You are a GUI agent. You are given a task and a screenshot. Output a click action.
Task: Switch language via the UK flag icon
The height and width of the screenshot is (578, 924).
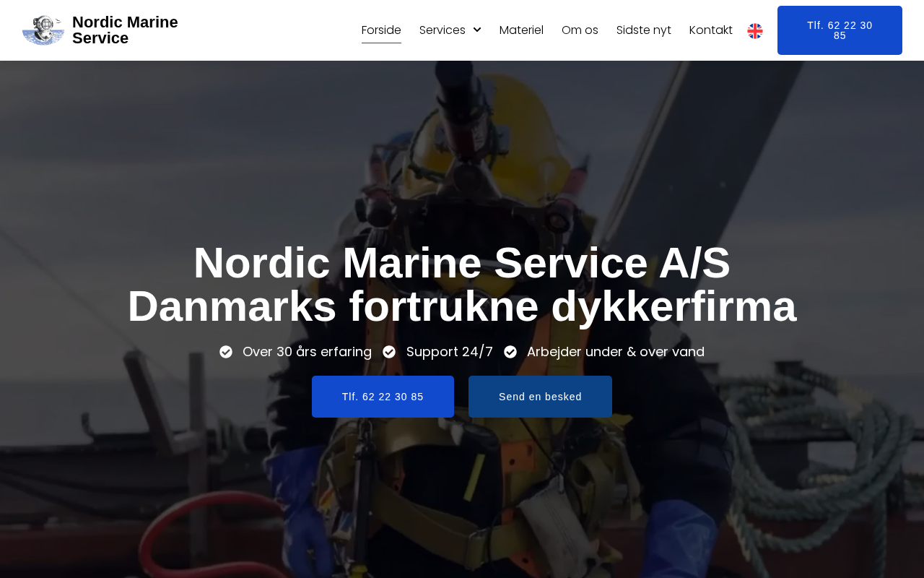755,30
